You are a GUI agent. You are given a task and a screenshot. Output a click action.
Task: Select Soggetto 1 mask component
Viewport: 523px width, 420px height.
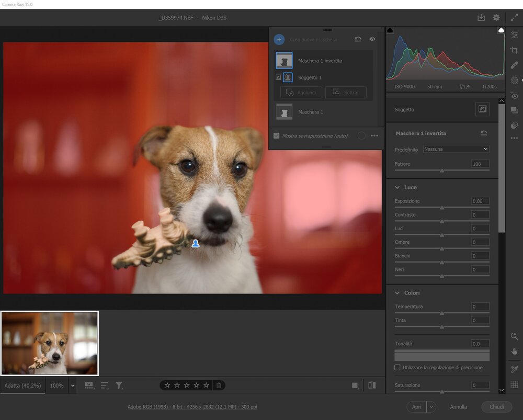(x=324, y=77)
